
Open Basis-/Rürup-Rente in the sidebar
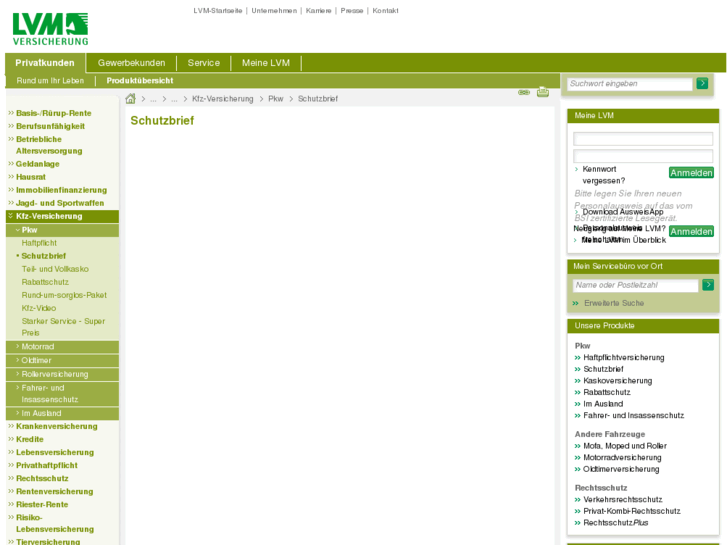(53, 113)
